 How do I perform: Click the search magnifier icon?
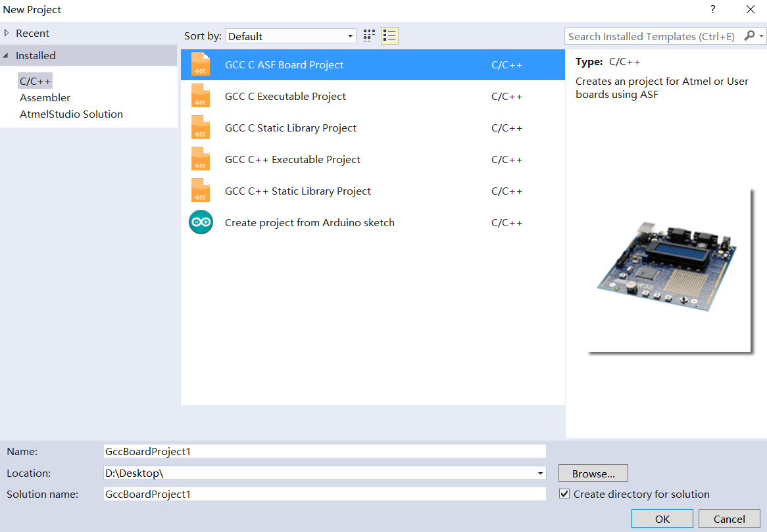[x=749, y=36]
